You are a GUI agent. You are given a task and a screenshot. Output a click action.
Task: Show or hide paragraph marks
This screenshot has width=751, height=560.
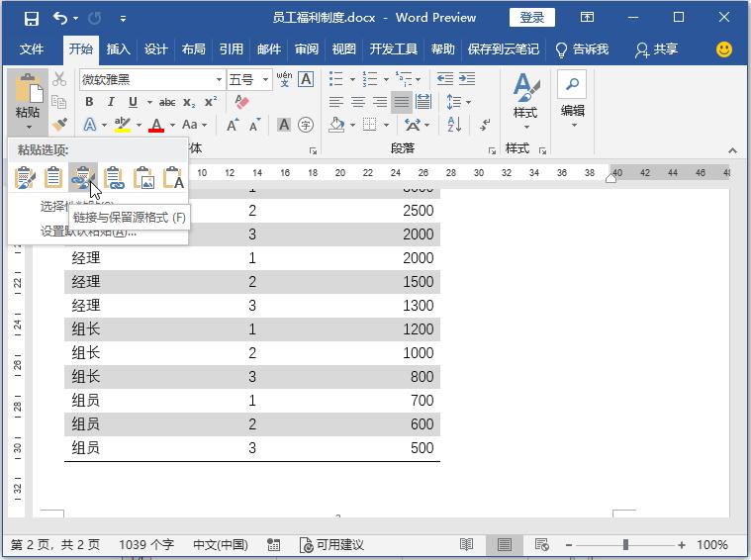click(x=485, y=125)
